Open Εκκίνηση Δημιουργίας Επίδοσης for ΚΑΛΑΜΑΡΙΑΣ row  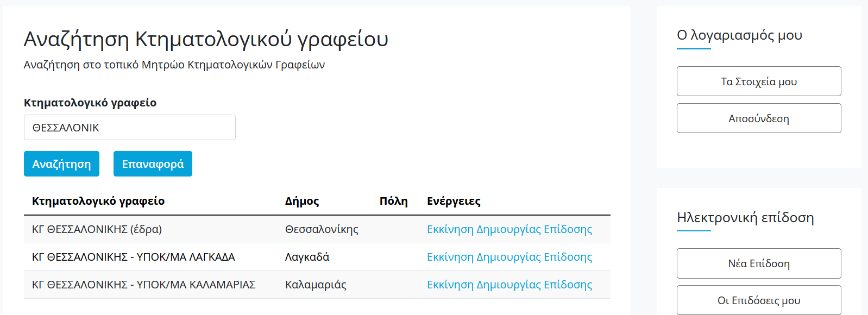pyautogui.click(x=509, y=285)
